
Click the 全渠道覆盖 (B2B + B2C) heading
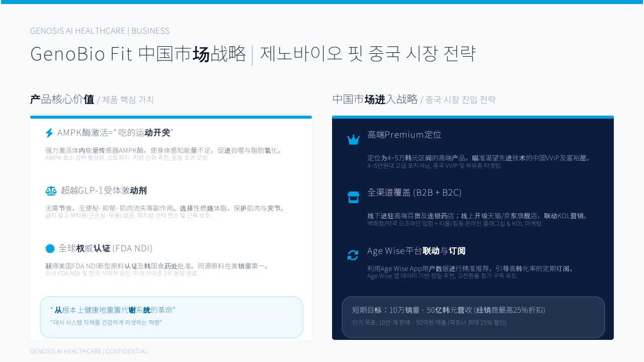tap(415, 193)
